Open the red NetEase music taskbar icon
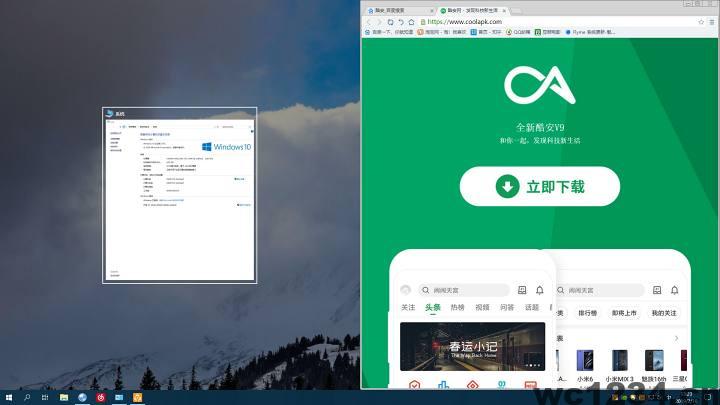 (x=101, y=397)
